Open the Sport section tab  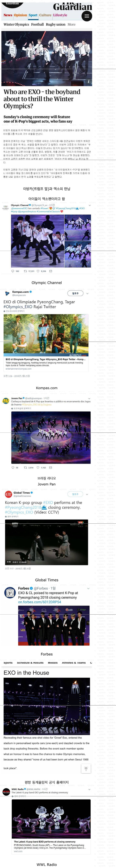(33, 15)
